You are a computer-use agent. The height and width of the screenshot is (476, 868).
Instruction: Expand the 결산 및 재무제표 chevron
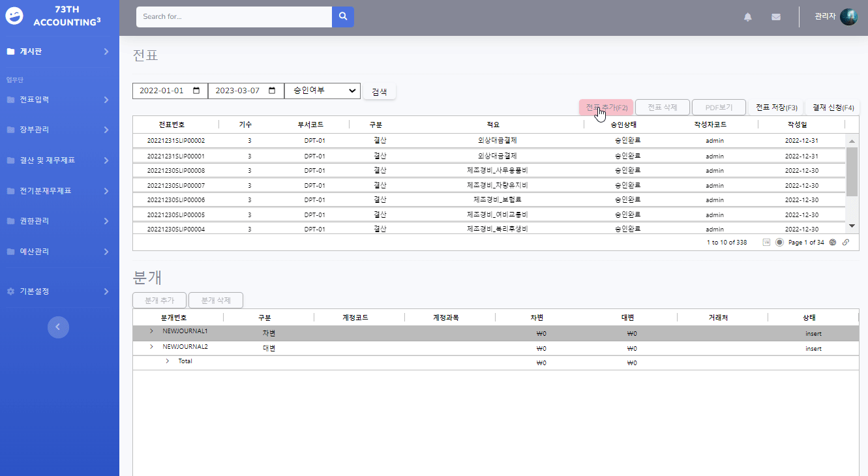(x=106, y=160)
